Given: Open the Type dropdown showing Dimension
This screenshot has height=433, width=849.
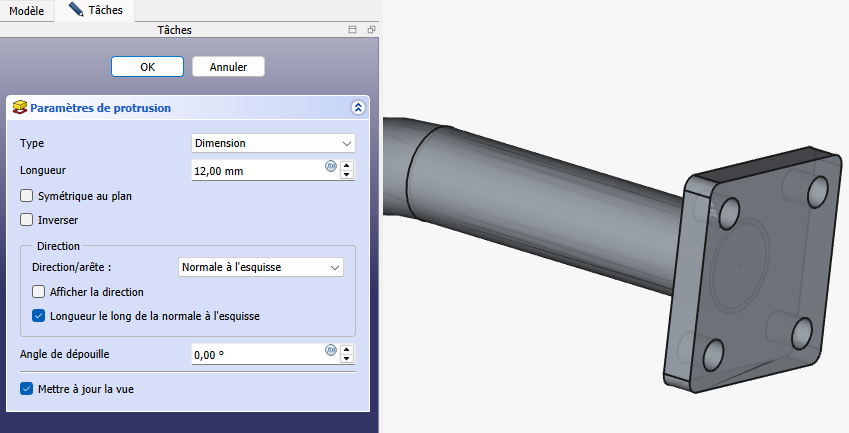Looking at the screenshot, I should coord(273,143).
